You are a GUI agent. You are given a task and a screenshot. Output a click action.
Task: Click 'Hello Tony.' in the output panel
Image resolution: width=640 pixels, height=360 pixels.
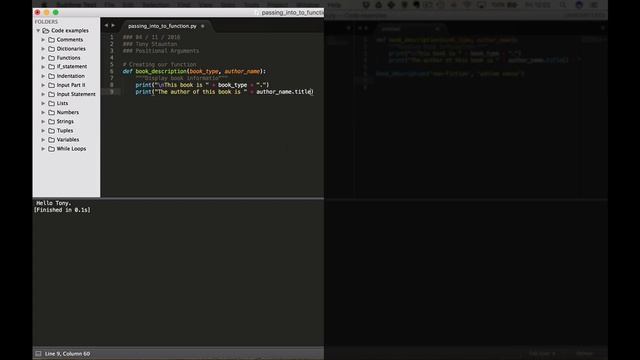point(53,203)
